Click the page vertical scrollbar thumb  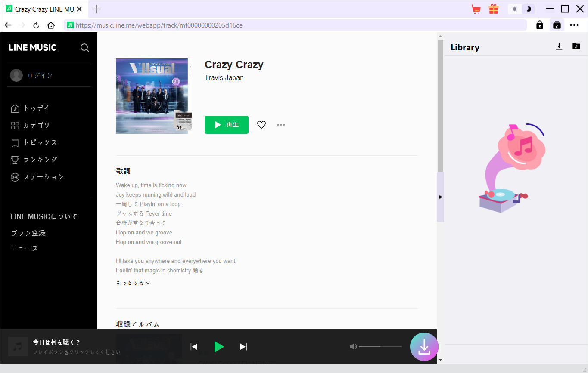[440, 105]
